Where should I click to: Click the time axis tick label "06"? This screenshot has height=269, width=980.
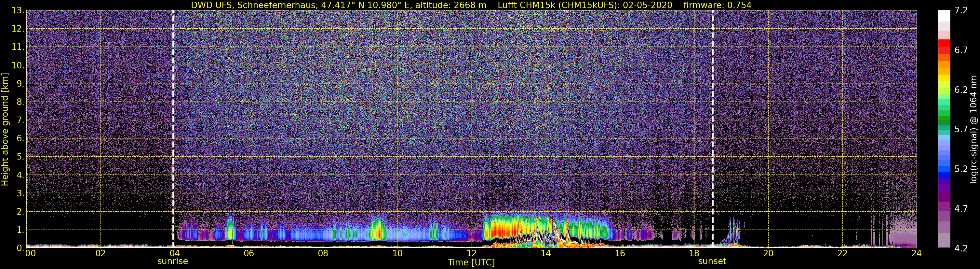point(249,254)
